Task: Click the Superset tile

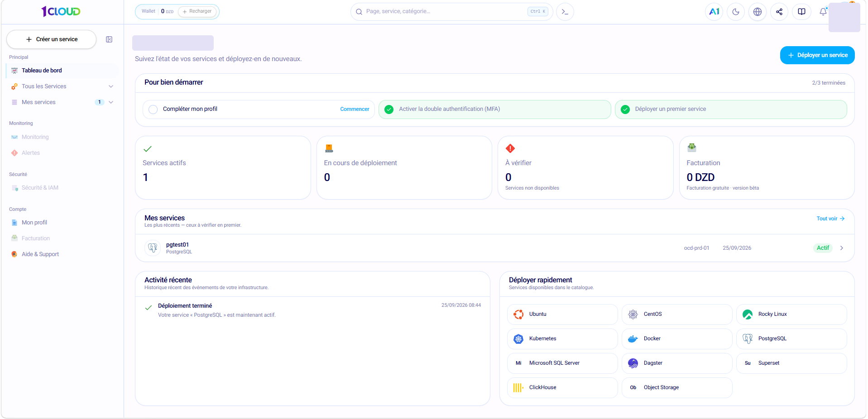Action: click(x=791, y=363)
